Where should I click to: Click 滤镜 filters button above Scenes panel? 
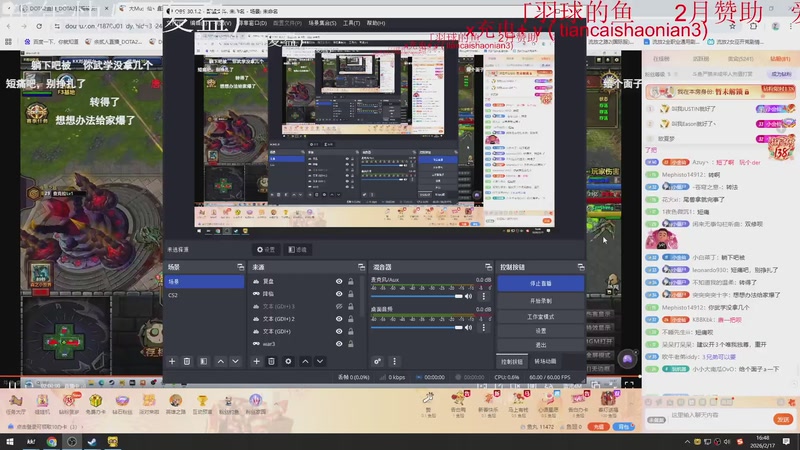coord(297,249)
